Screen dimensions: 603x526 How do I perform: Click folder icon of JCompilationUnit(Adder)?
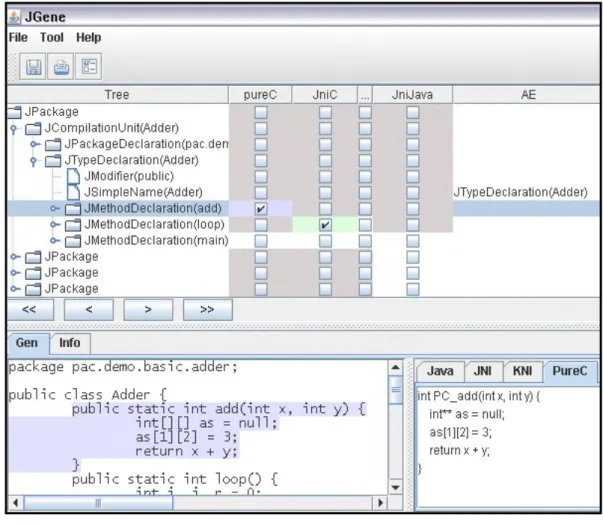(33, 128)
